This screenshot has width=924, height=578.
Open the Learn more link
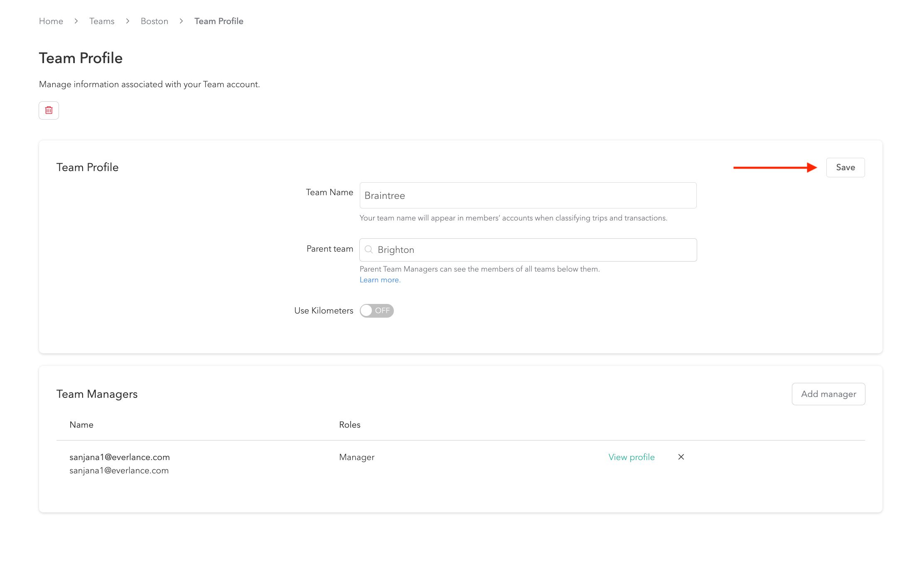pos(380,280)
